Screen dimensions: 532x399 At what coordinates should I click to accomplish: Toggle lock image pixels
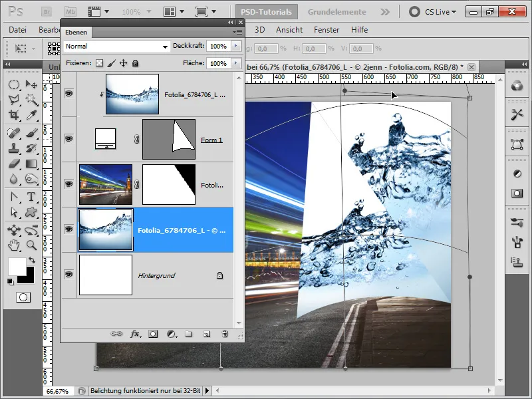pyautogui.click(x=111, y=63)
